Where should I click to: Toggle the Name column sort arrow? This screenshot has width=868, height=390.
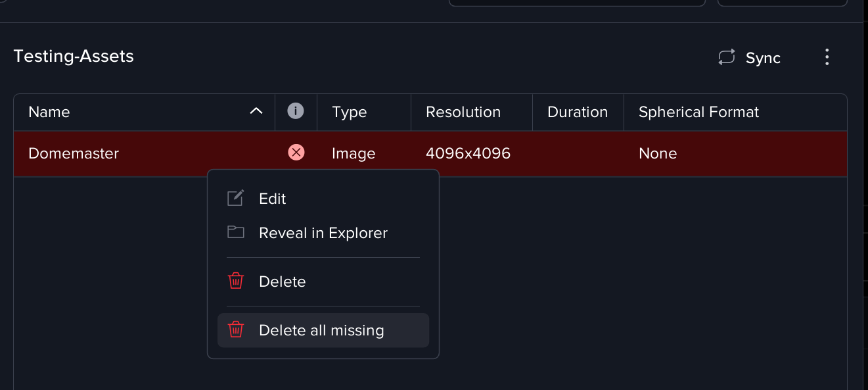256,112
